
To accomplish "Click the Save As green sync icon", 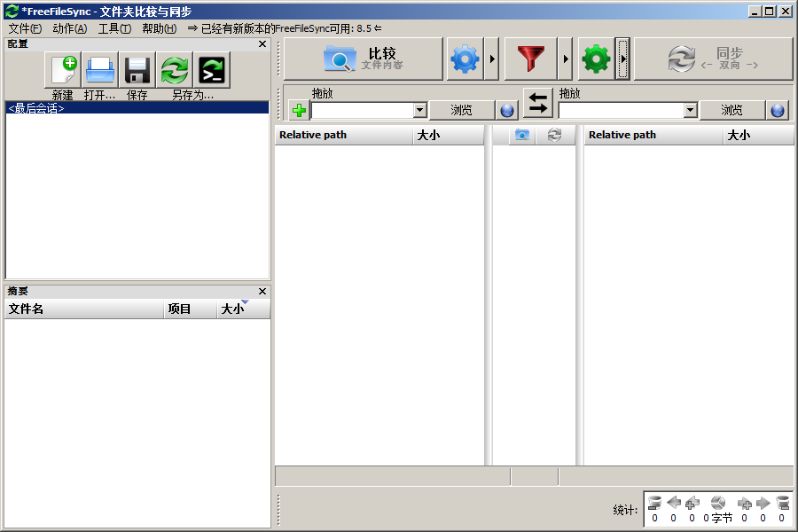I will (175, 70).
